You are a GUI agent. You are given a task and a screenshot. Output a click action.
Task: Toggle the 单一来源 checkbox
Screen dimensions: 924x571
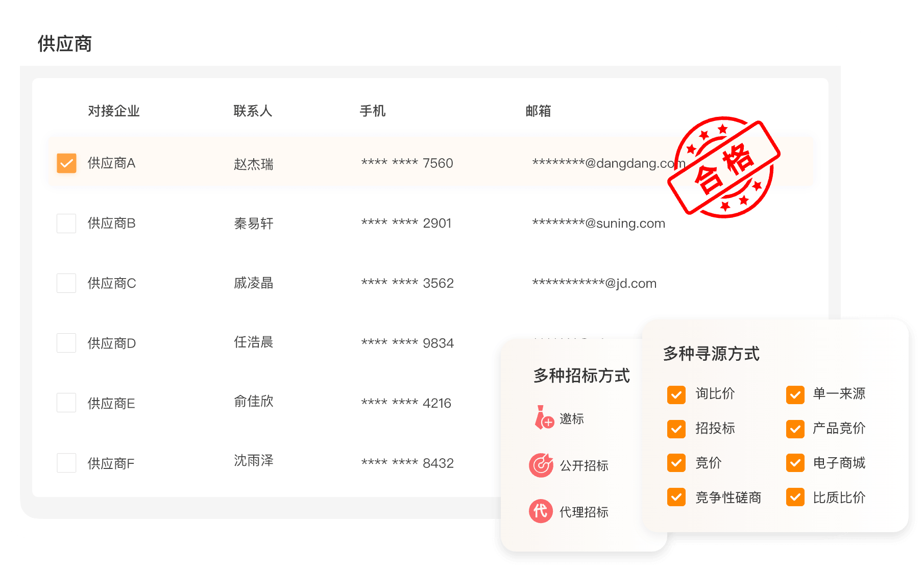tap(795, 394)
